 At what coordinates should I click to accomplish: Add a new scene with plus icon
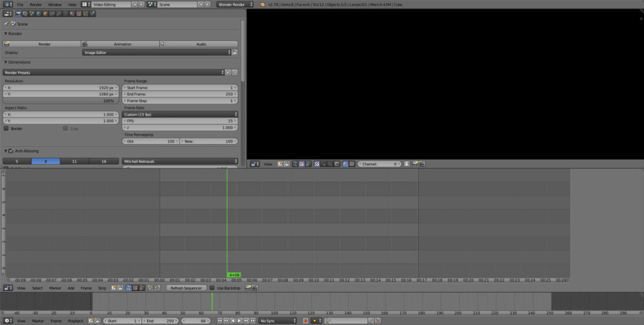pyautogui.click(x=201, y=4)
